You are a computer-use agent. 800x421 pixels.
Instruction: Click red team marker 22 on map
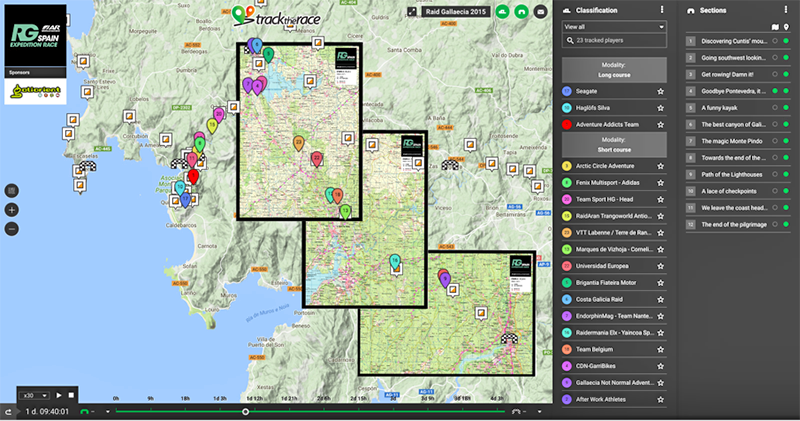tap(317, 159)
